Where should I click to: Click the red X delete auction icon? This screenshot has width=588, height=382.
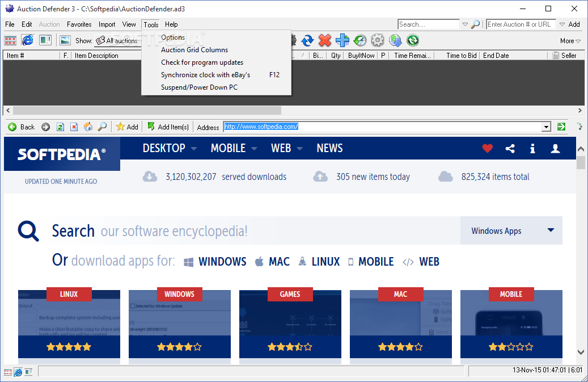325,40
